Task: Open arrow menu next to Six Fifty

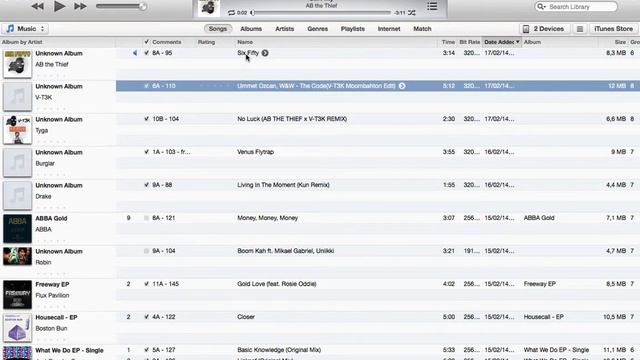Action: click(265, 53)
